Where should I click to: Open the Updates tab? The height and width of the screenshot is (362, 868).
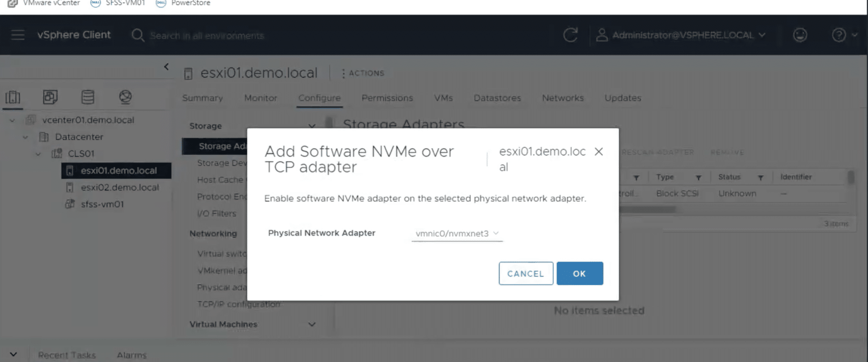click(x=623, y=98)
